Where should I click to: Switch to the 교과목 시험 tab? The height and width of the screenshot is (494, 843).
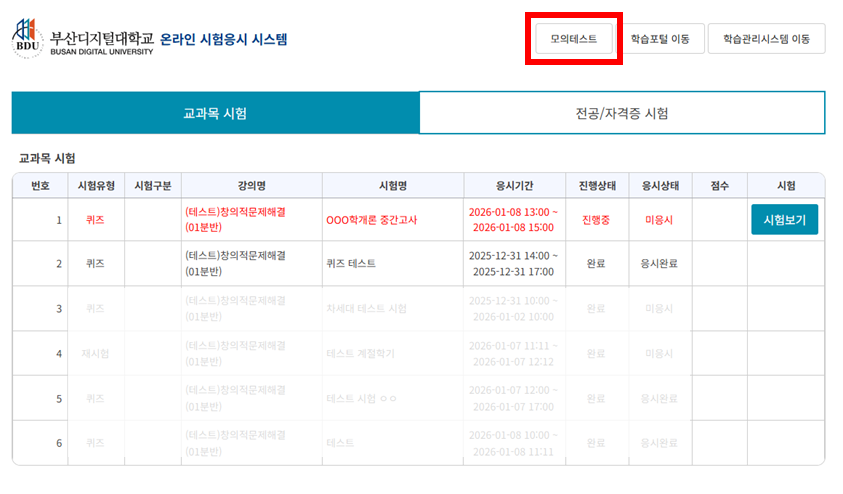click(215, 113)
